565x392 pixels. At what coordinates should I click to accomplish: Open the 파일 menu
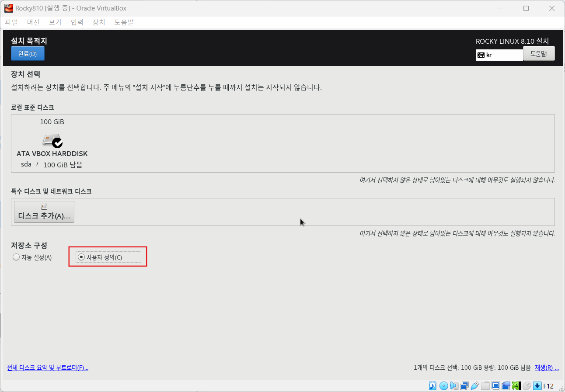pyautogui.click(x=11, y=22)
